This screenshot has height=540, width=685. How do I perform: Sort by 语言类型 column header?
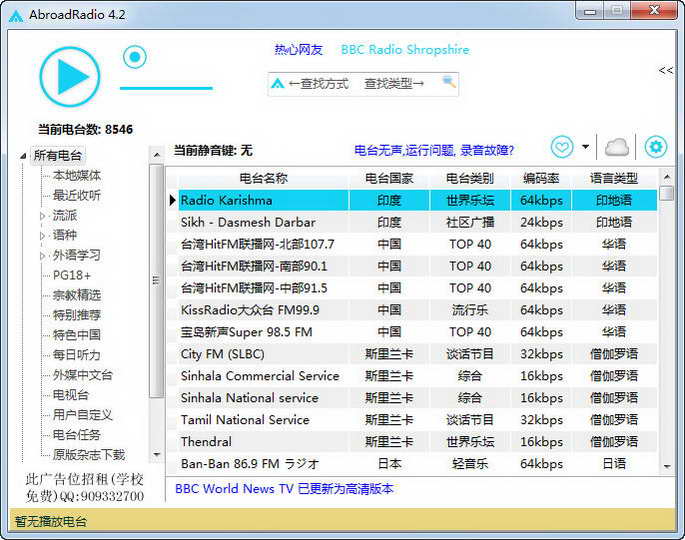pyautogui.click(x=614, y=178)
